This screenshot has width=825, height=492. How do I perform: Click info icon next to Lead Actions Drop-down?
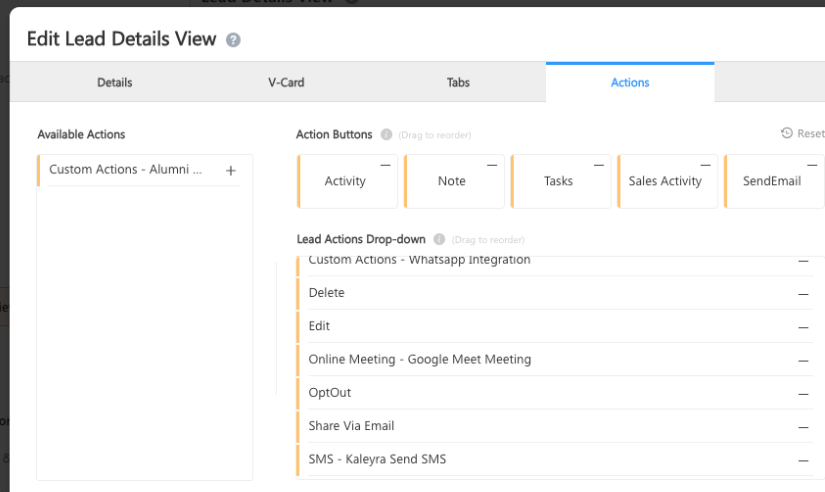439,240
